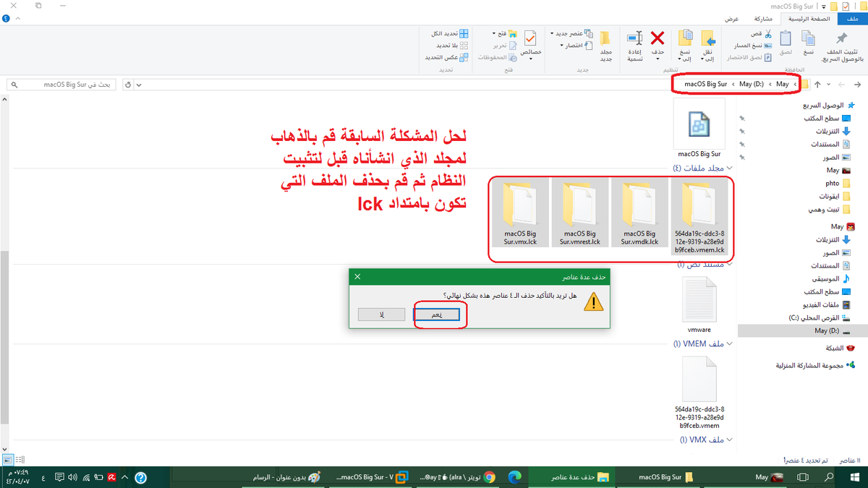Click the Refresh button beside address bar
This screenshot has width=868, height=488.
[x=129, y=85]
